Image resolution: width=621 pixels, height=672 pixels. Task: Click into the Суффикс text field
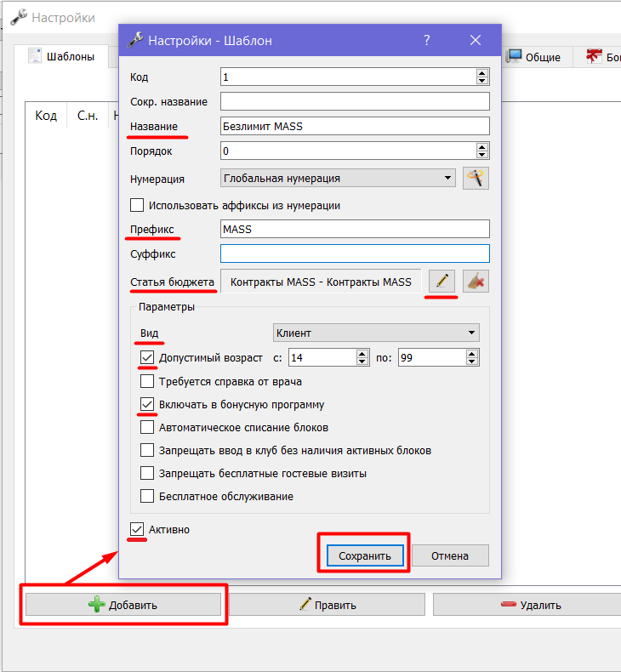[355, 253]
